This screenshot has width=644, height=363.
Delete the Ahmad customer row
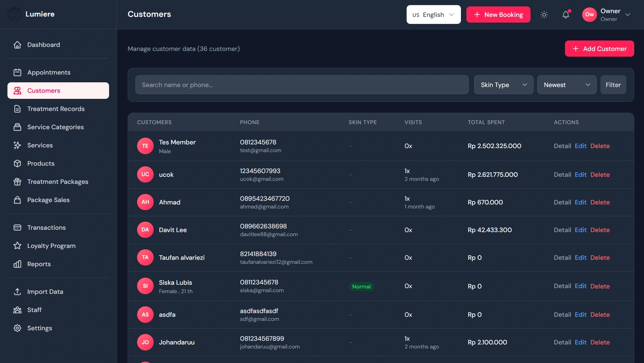tap(600, 202)
